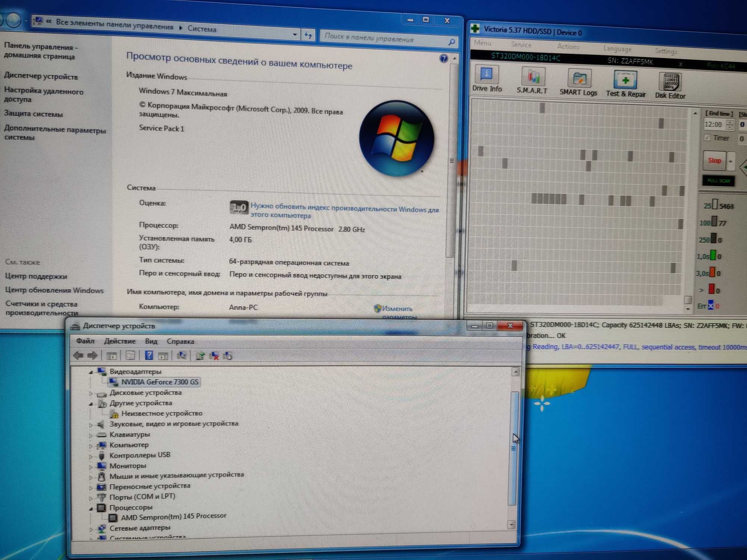Open Справка menu in Device Manager
The height and width of the screenshot is (560, 747).
coord(180,341)
